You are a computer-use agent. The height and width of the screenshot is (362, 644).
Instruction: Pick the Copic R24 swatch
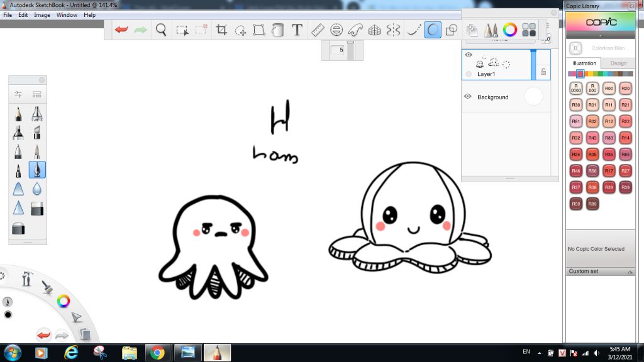point(576,155)
